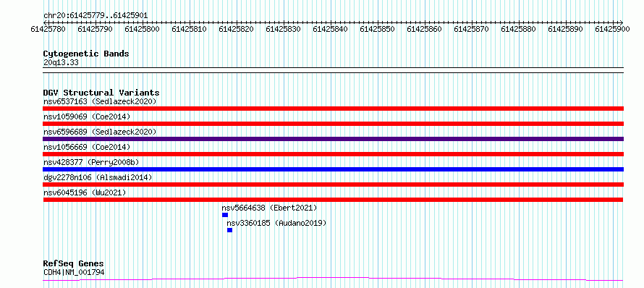The height and width of the screenshot is (288, 644).
Task: Select the red bar beneath nsv6045196
Action: point(333,200)
